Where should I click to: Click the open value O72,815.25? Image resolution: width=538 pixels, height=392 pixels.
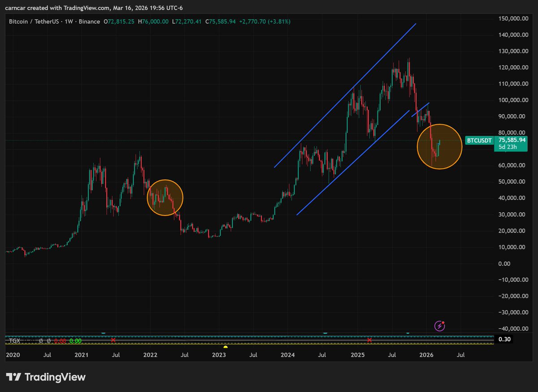(120, 22)
